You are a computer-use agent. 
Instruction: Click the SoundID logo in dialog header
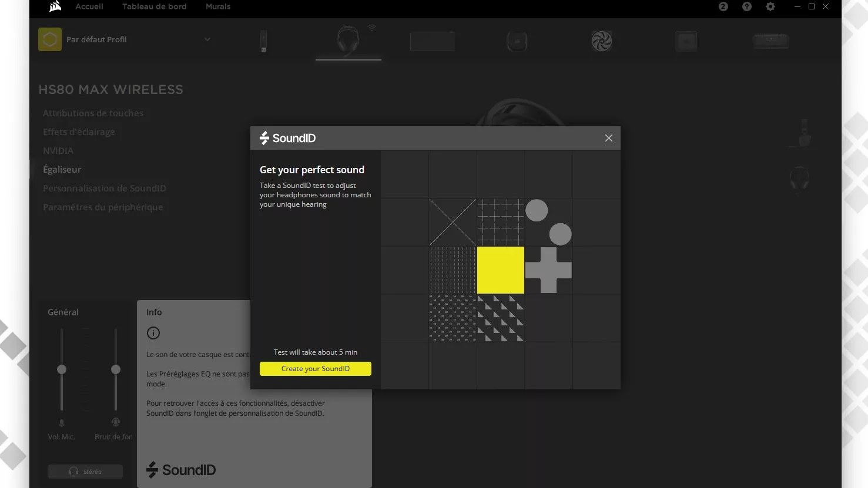(x=287, y=138)
